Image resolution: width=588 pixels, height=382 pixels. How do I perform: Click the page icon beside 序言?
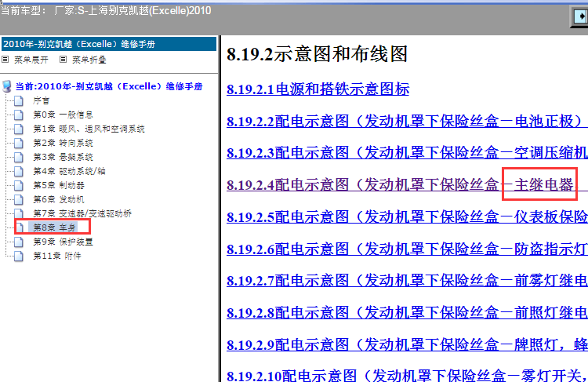[x=18, y=100]
